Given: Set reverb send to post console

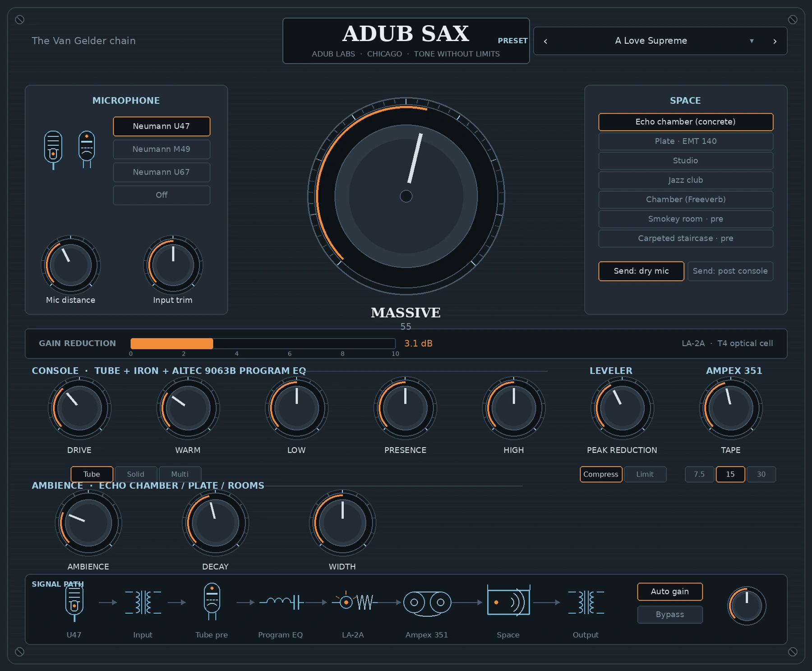Looking at the screenshot, I should (x=730, y=271).
